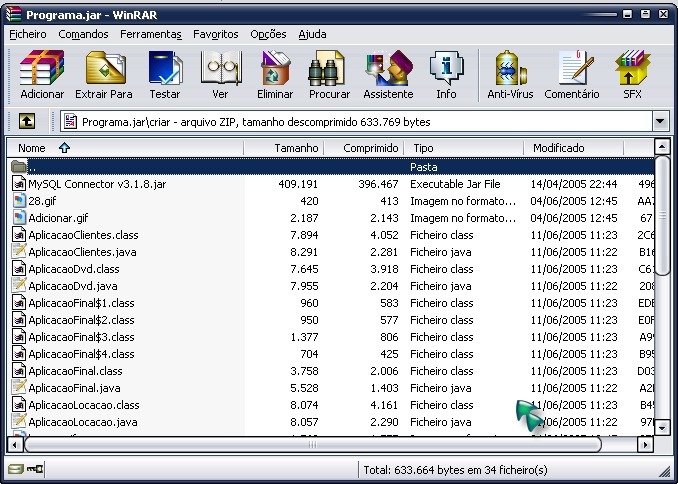
Task: Click the vertical scrollbar up arrow
Action: tap(662, 147)
